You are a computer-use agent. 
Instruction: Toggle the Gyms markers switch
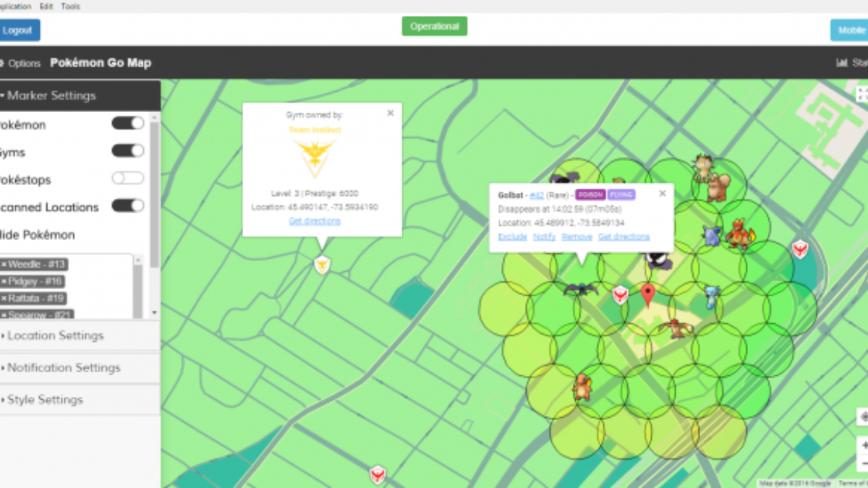(x=127, y=150)
